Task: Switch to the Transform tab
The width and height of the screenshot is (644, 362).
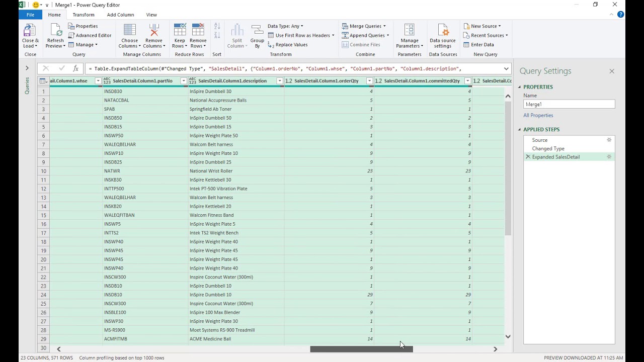Action: click(x=84, y=15)
